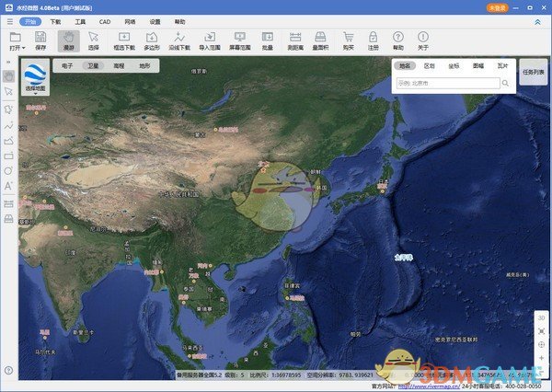552x392 pixels.
Task: Switch map layer to 卫星
Action: (x=93, y=66)
